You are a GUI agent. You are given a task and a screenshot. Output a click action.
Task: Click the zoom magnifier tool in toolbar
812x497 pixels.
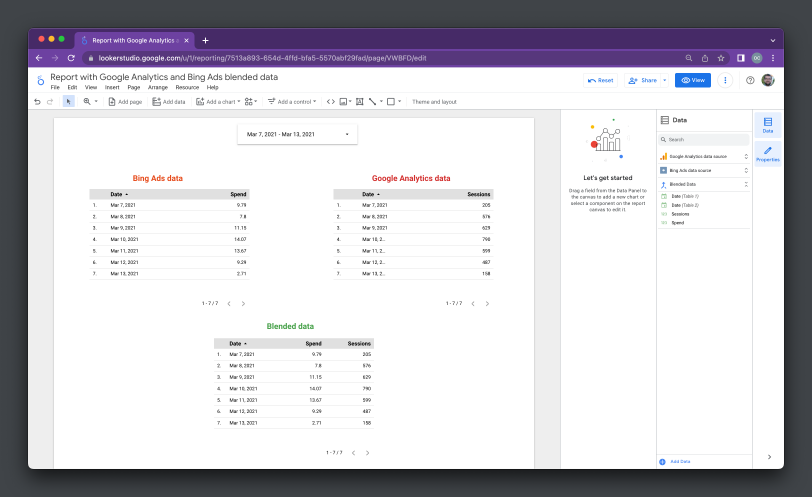click(x=87, y=101)
